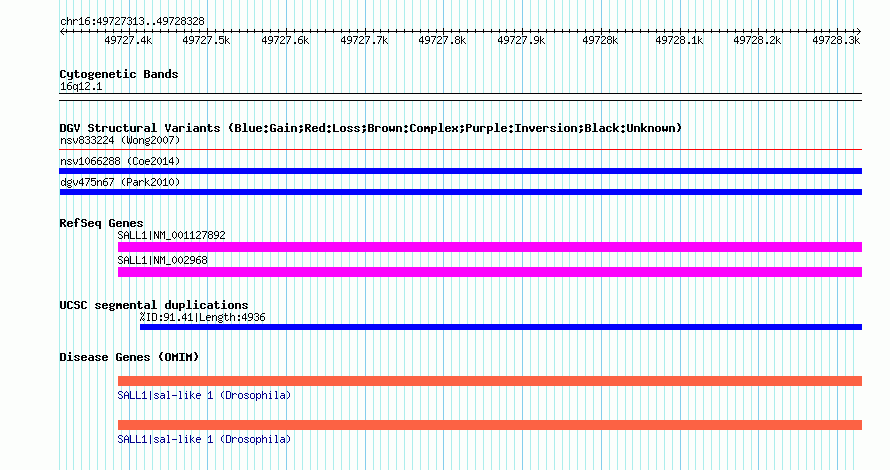Click the Cytogenetic Bands track title
This screenshot has width=890, height=470.
tap(119, 74)
